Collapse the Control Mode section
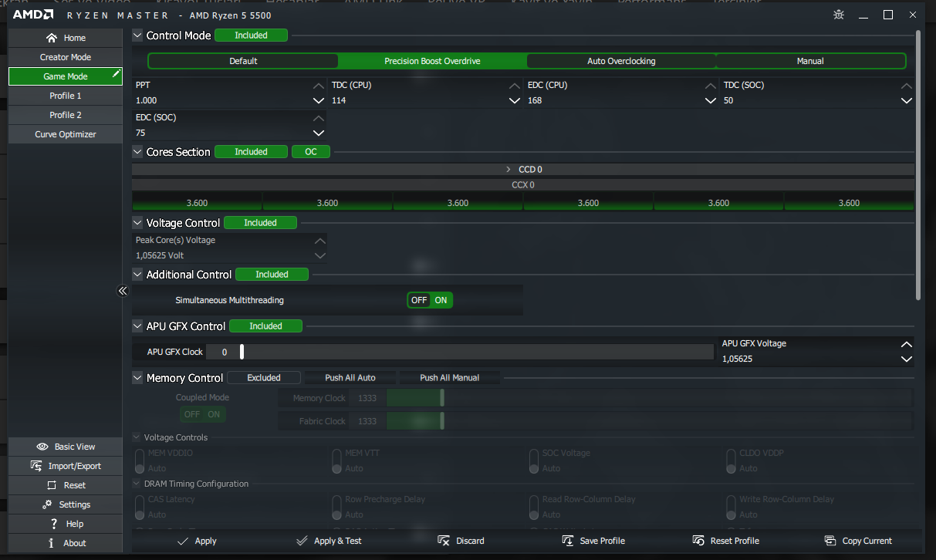Image resolution: width=936 pixels, height=560 pixels. (x=137, y=35)
